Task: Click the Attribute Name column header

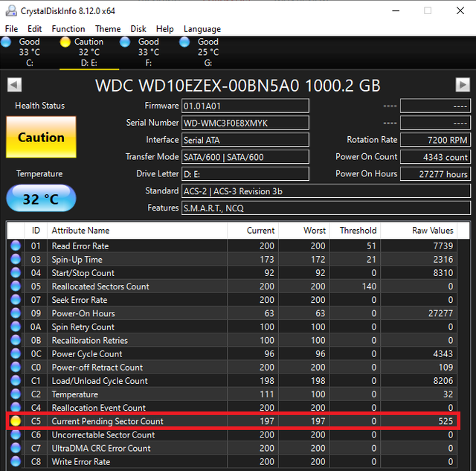Action: tap(137, 231)
